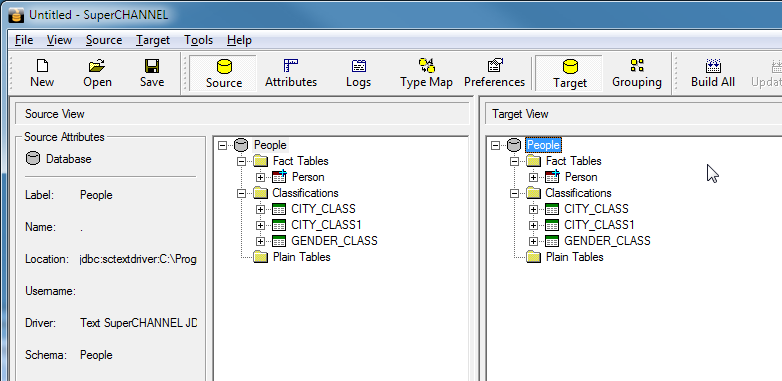Open the Source menu

[104, 40]
